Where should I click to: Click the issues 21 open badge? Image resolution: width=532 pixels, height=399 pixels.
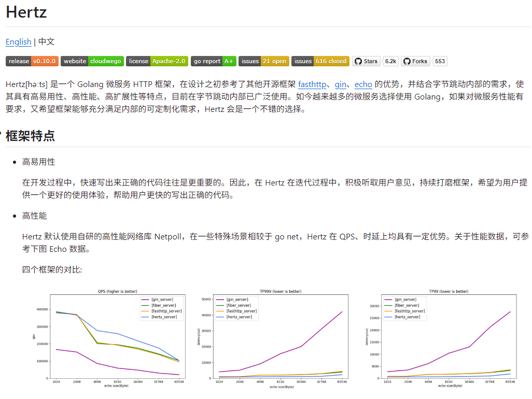(x=264, y=61)
